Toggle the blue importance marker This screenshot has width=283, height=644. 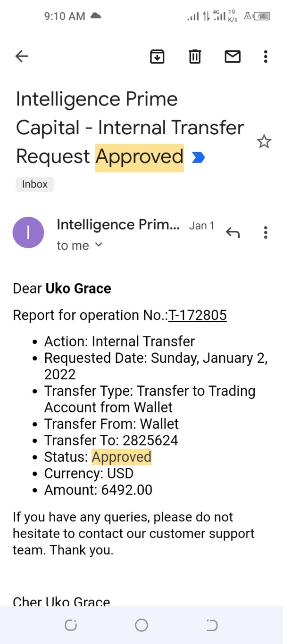[x=199, y=157]
